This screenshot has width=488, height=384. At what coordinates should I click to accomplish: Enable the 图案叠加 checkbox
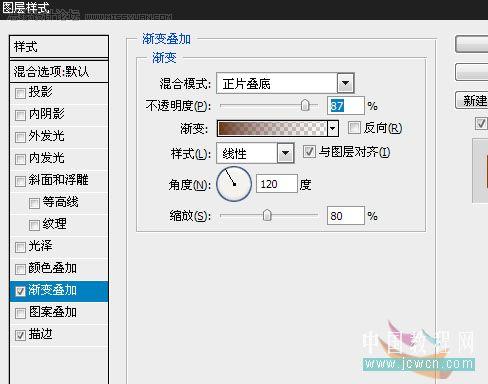coord(20,313)
